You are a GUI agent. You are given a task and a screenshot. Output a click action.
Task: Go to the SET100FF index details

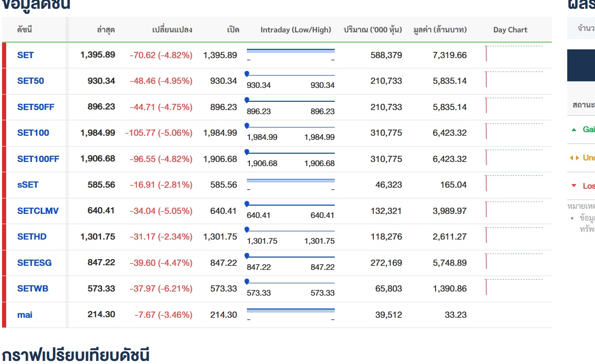pos(38,159)
